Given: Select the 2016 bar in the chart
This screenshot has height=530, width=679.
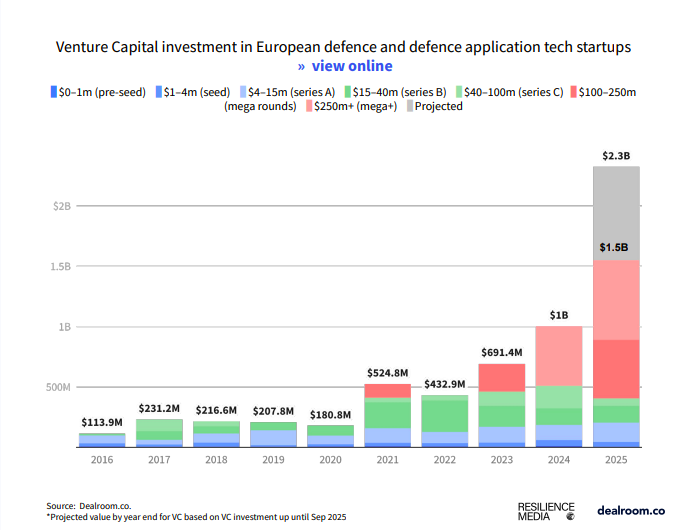Looking at the screenshot, I should (101, 439).
